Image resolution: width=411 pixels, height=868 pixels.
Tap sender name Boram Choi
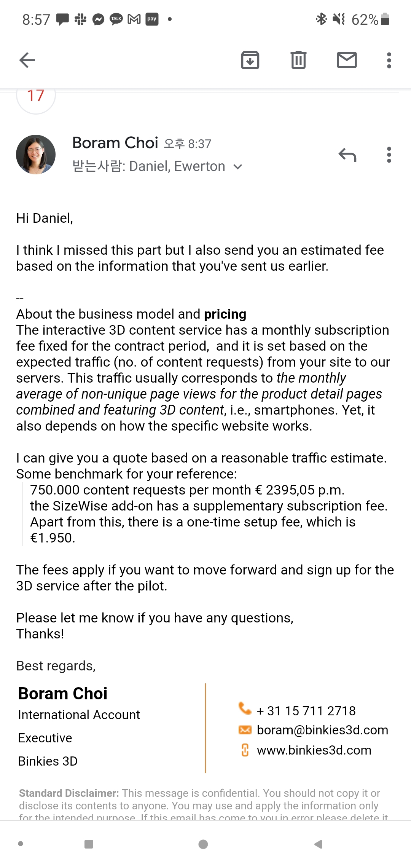tap(115, 143)
